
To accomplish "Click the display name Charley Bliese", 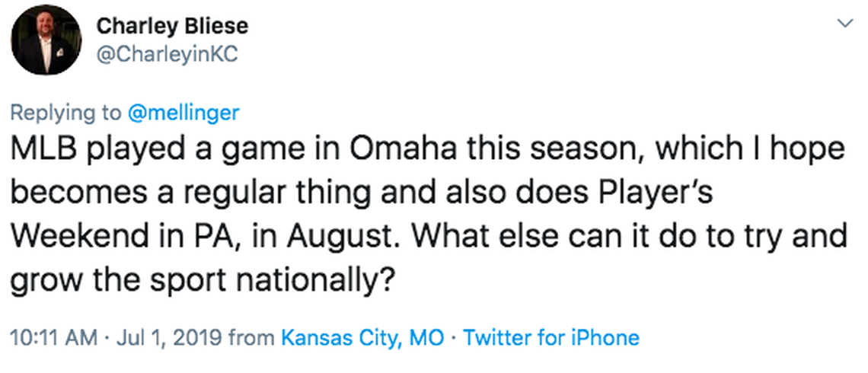I will pos(172,26).
